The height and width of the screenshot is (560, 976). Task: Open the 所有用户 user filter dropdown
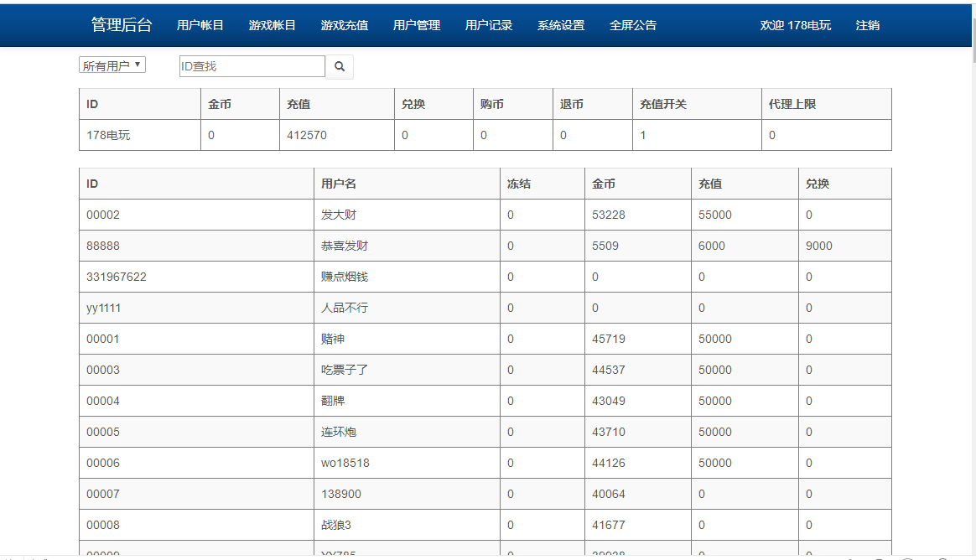[x=112, y=64]
